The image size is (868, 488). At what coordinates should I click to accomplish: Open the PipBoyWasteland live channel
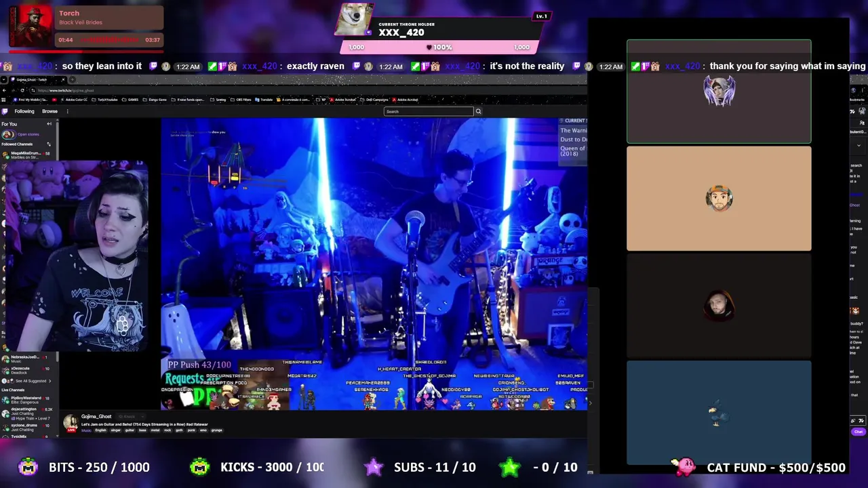tap(27, 400)
